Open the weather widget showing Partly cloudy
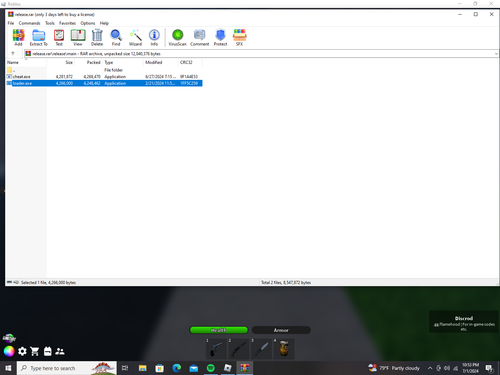 (394, 368)
